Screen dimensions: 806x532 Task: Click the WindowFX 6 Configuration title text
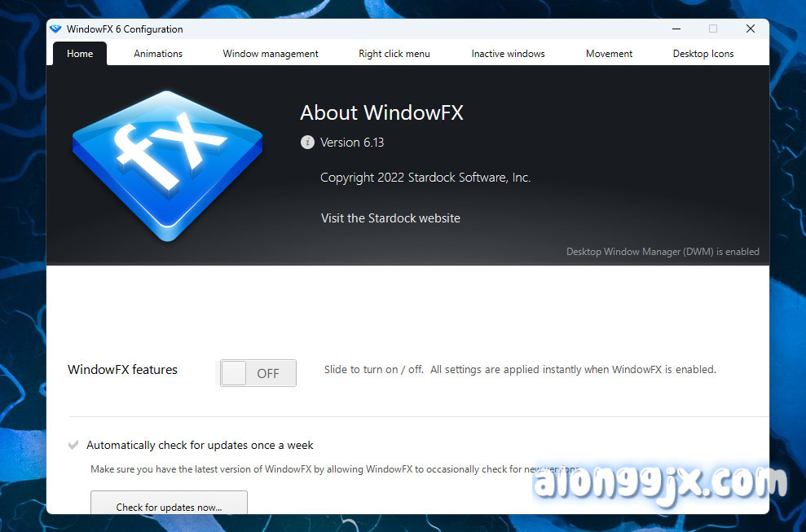tap(125, 29)
